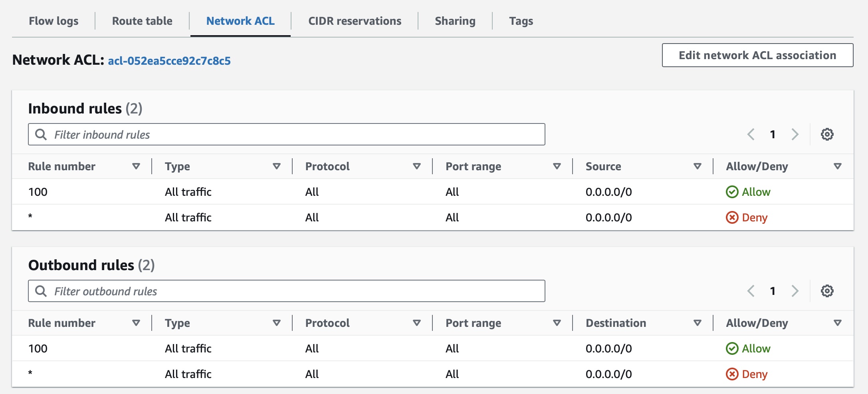This screenshot has width=868, height=394.
Task: Open outbound rules settings gear
Action: point(827,291)
